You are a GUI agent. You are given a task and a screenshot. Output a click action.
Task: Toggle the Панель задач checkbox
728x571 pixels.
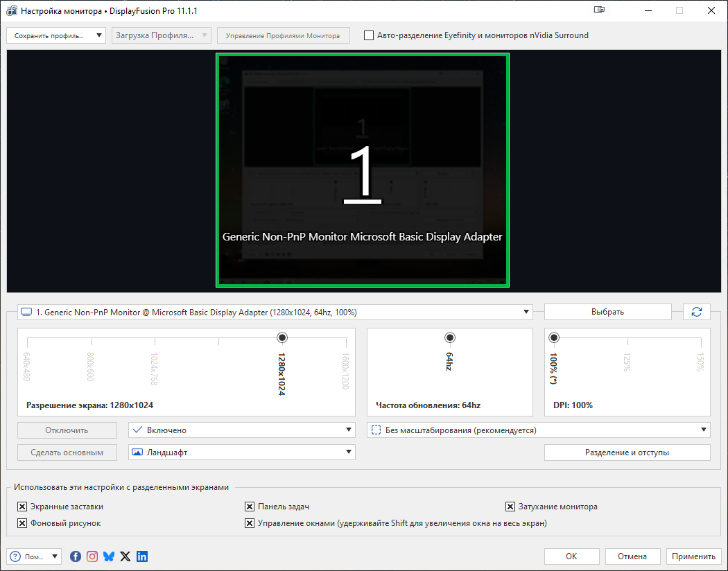[250, 507]
